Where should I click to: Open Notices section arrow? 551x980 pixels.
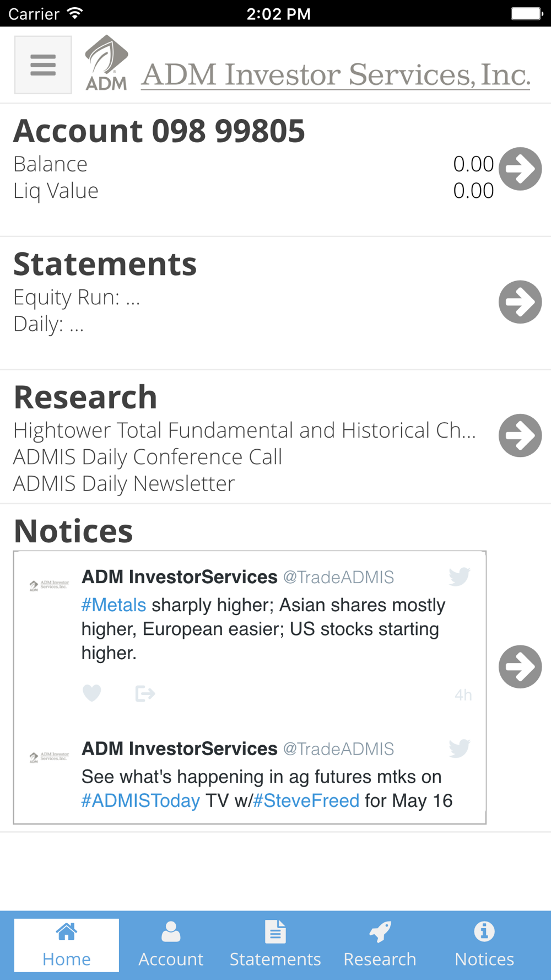click(x=520, y=667)
